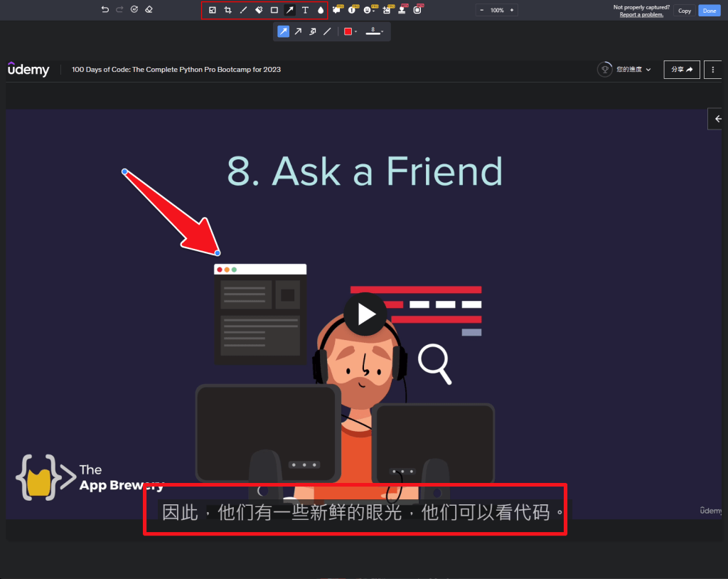This screenshot has height=579, width=728.
Task: Click the blue Done button
Action: pos(709,11)
